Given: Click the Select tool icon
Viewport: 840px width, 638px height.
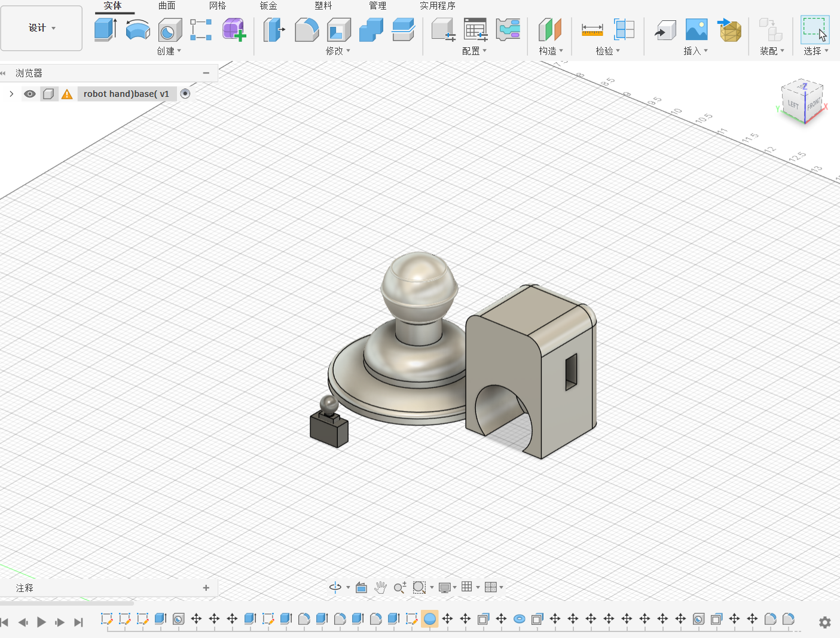Looking at the screenshot, I should tap(815, 29).
